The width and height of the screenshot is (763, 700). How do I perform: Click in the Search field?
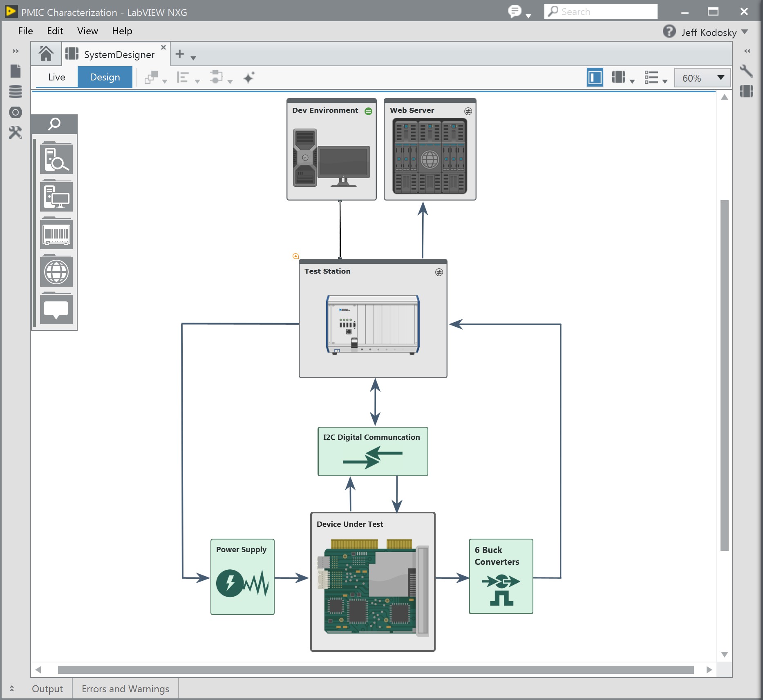pos(601,11)
